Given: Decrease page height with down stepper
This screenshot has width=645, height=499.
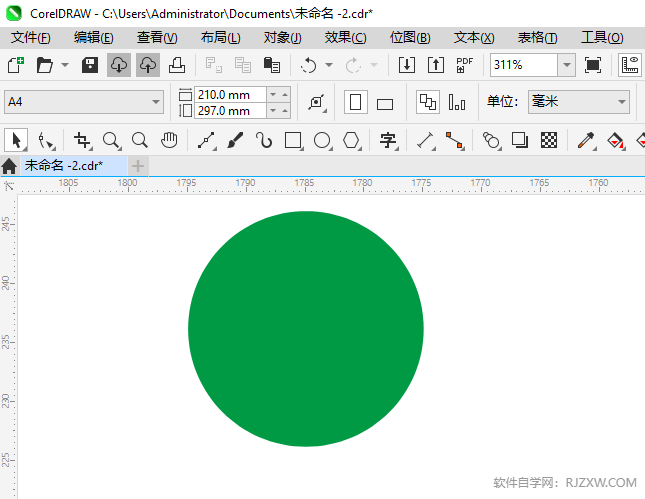Looking at the screenshot, I should (x=273, y=111).
